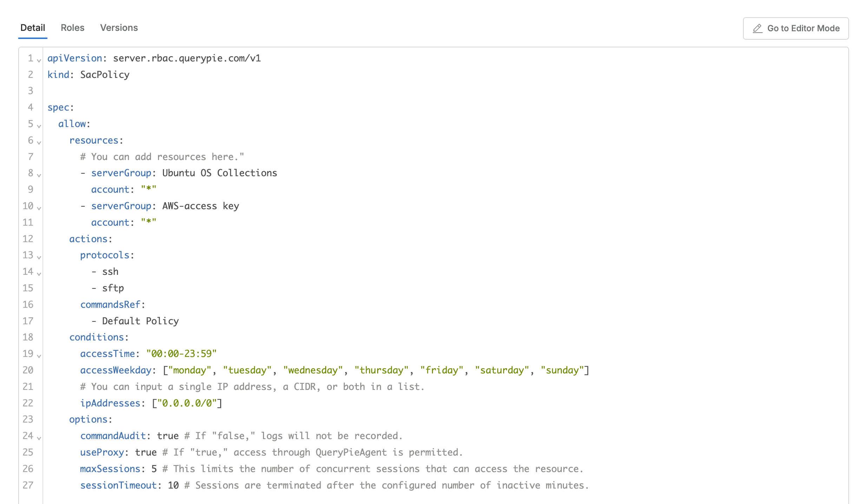Screen dimensions: 868x504
Task: Select line number 12 in the gutter
Action: point(28,239)
